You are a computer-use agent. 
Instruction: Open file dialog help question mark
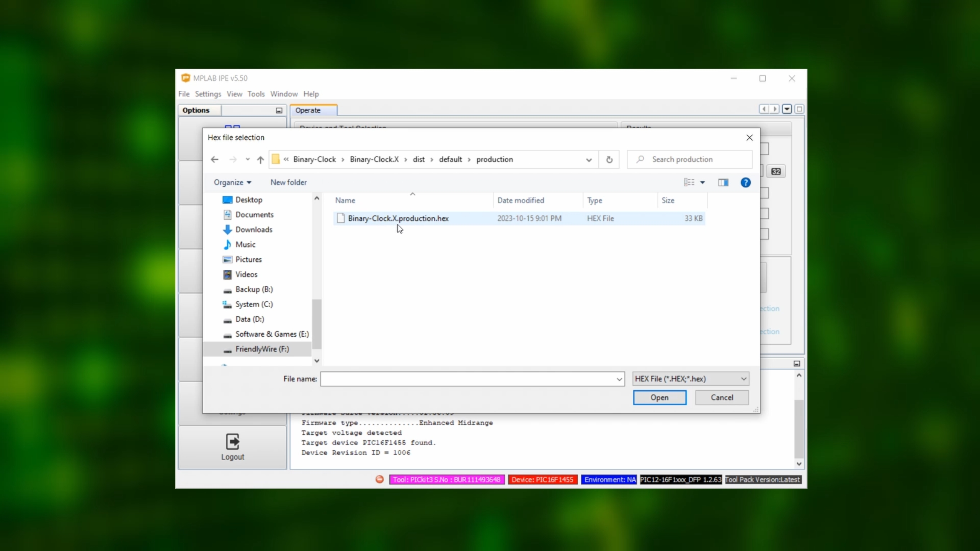745,183
